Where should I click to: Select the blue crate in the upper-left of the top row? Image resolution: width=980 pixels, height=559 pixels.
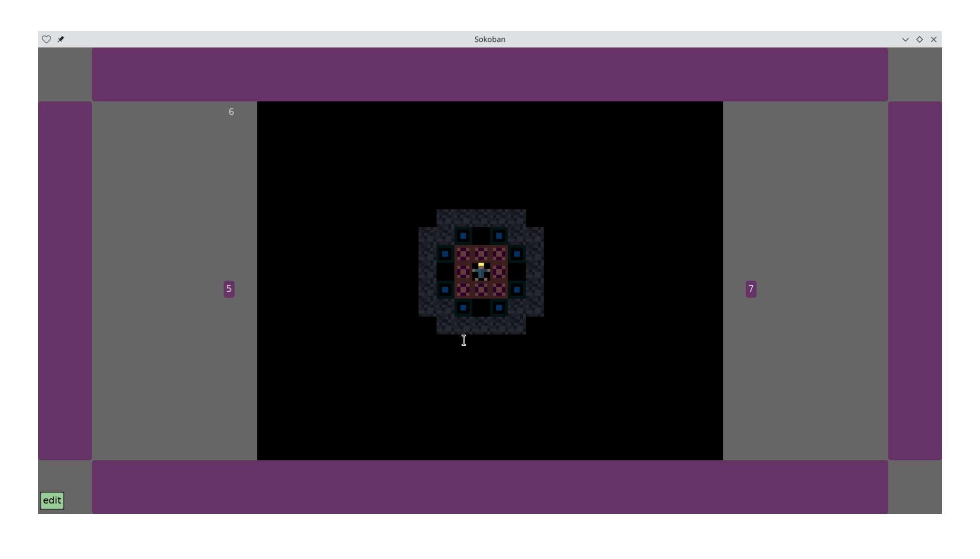point(463,236)
